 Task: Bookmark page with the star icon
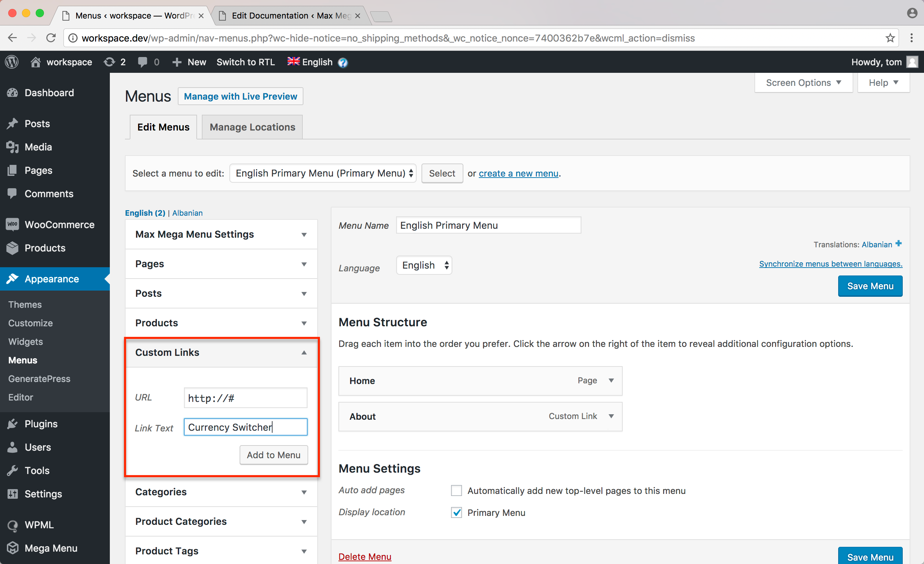pos(890,38)
